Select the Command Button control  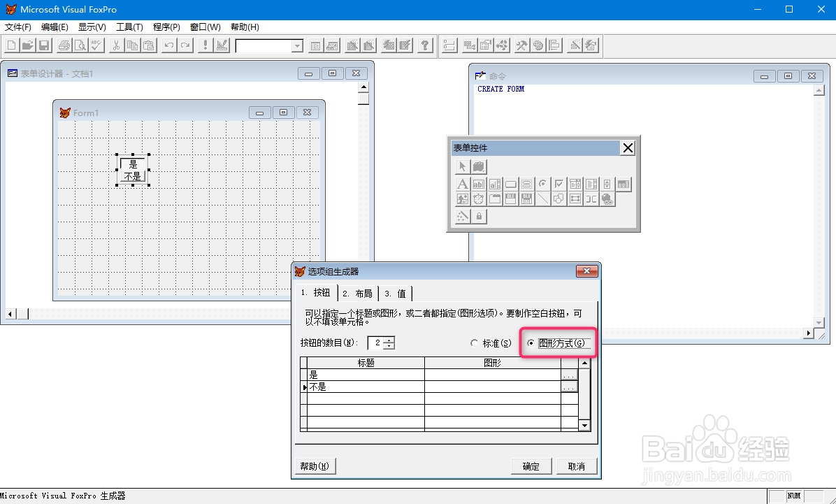510,184
